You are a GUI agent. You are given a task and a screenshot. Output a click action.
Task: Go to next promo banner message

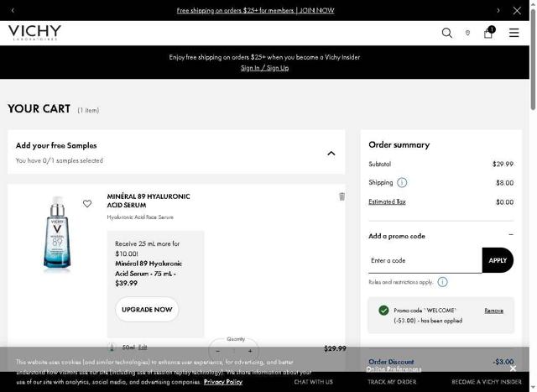pyautogui.click(x=498, y=10)
